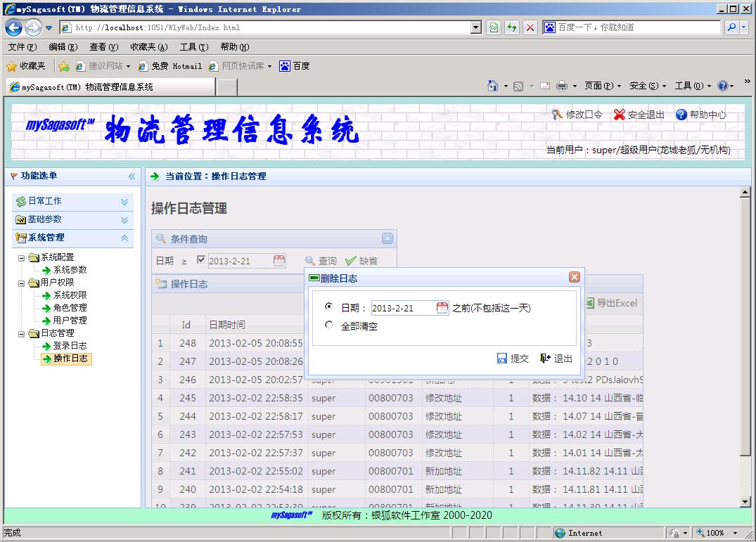Click the Stop loading red X icon
756x542 pixels.
coord(530,27)
